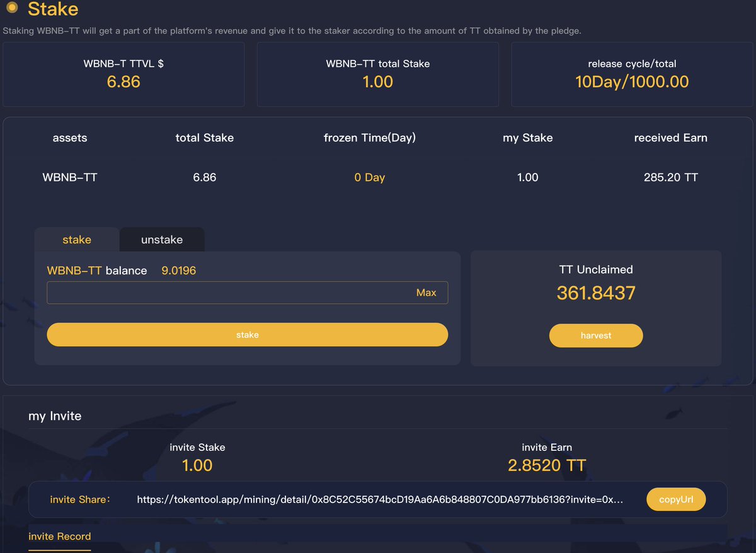Click the my Stake row value 1.00
This screenshot has height=553, width=756.
pyautogui.click(x=528, y=177)
